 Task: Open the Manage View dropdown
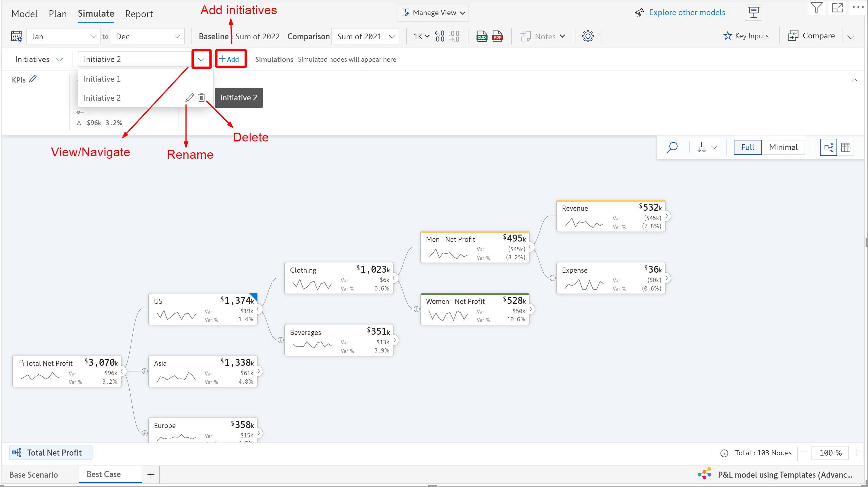[x=433, y=12]
